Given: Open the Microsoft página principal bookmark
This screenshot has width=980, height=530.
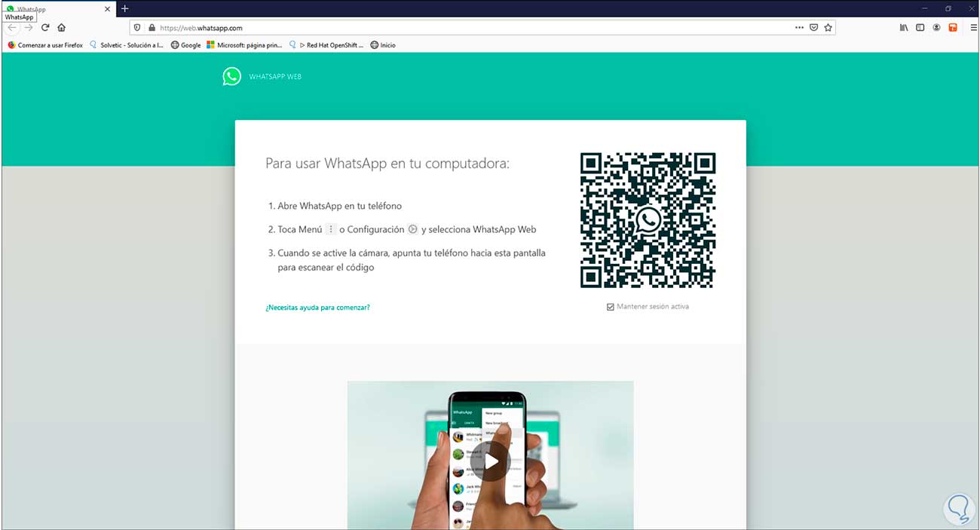Looking at the screenshot, I should (245, 45).
